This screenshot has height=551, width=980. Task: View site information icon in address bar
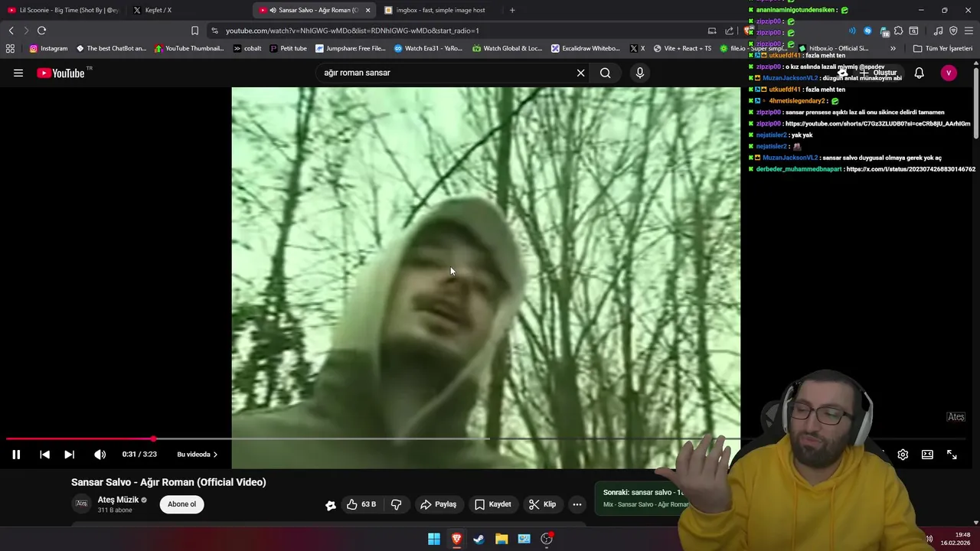pos(214,31)
